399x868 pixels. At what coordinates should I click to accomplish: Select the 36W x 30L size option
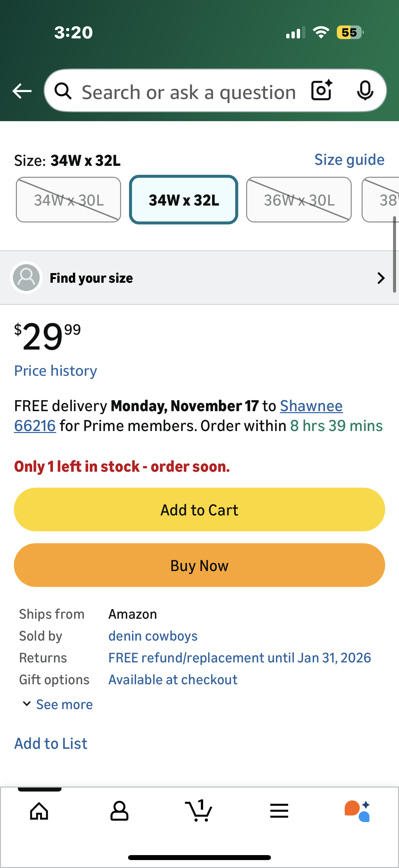tap(299, 200)
